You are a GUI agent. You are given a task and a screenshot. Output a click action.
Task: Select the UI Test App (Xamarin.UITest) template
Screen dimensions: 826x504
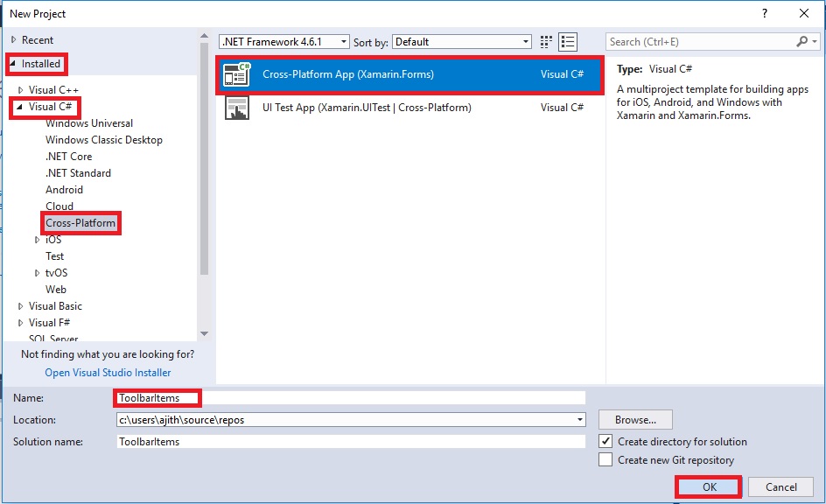click(x=409, y=108)
